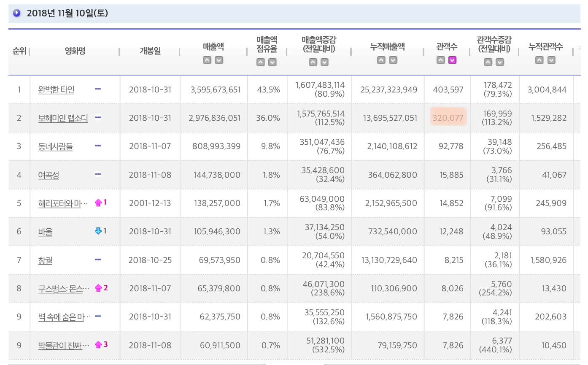
Task: Open the 보헤미안 랩소디 movie link
Action: tap(63, 118)
